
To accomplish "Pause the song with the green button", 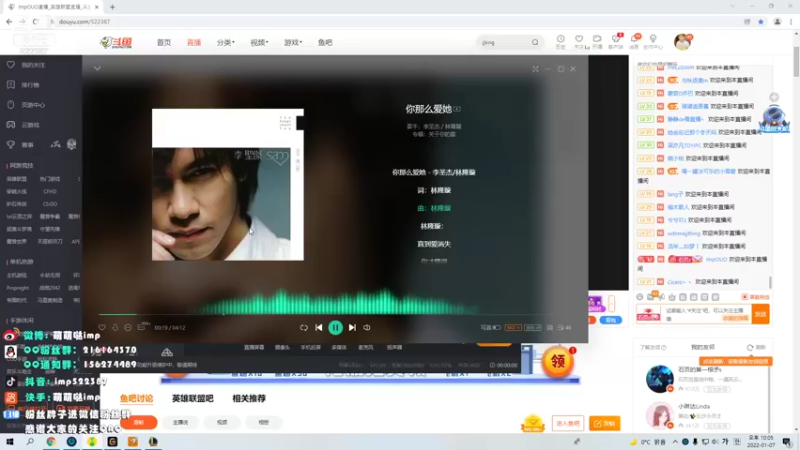I will pos(335,328).
